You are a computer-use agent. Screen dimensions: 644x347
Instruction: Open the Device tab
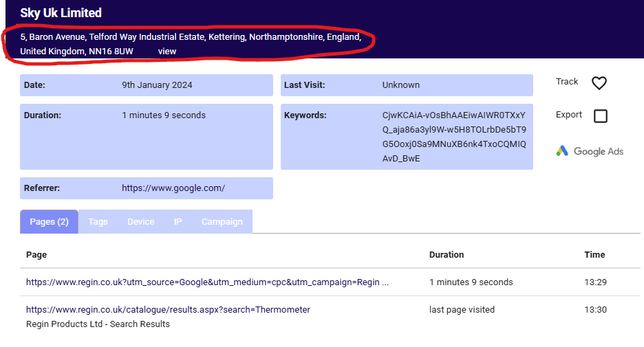click(141, 221)
